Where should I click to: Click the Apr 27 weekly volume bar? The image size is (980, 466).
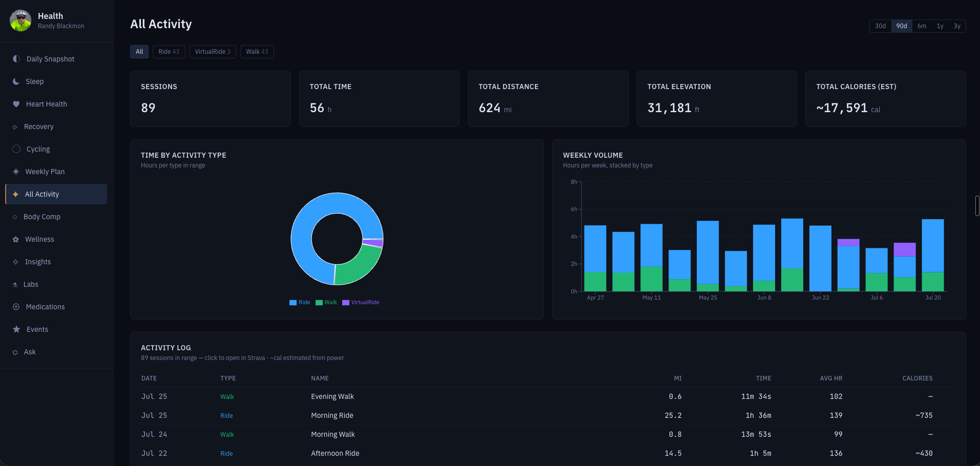[x=595, y=258]
